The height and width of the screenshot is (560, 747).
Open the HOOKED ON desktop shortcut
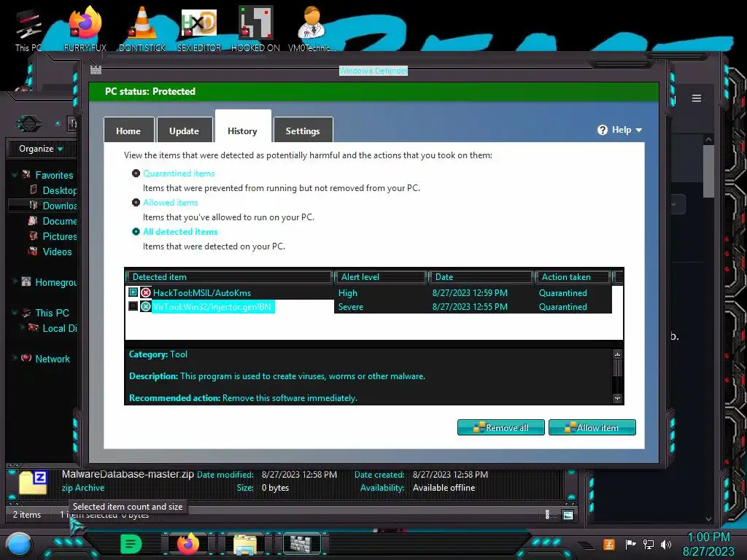click(x=255, y=28)
